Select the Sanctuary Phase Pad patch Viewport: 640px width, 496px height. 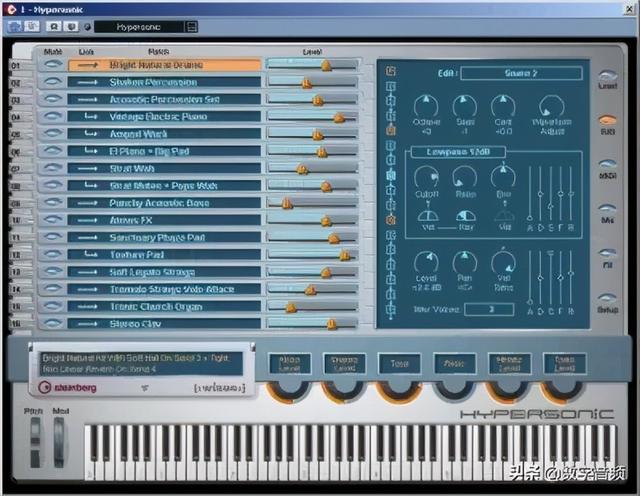pos(164,238)
